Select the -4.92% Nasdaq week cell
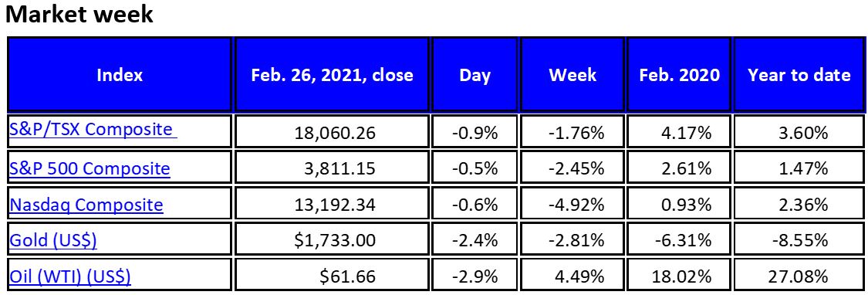The width and height of the screenshot is (868, 295). click(x=573, y=205)
